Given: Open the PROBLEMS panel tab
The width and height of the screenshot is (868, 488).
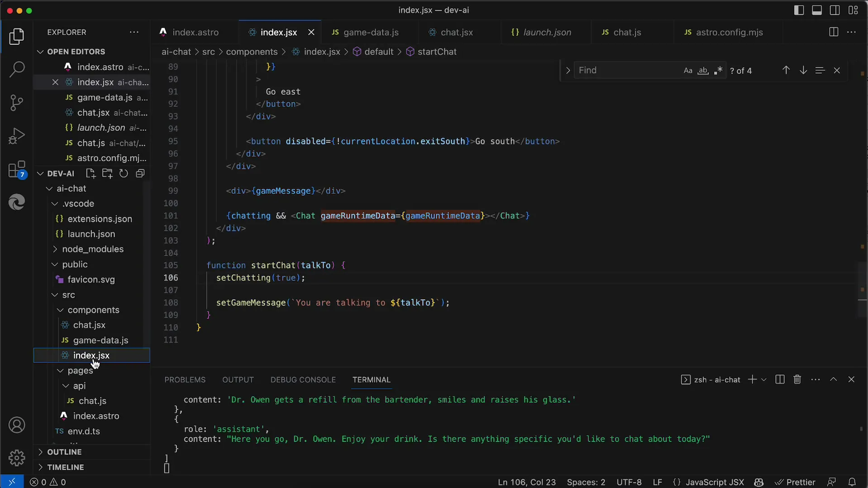Looking at the screenshot, I should 185,380.
